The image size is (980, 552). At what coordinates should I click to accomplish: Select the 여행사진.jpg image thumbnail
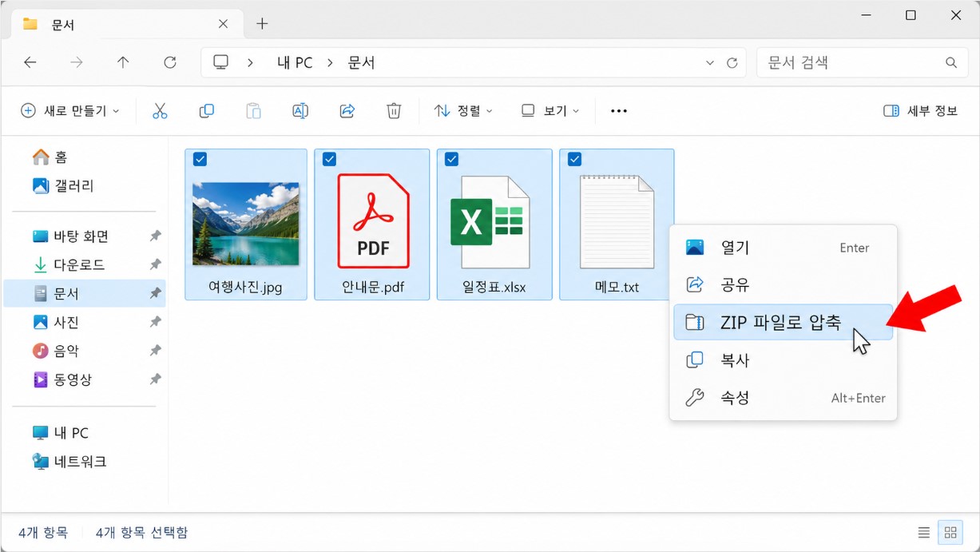(x=246, y=224)
